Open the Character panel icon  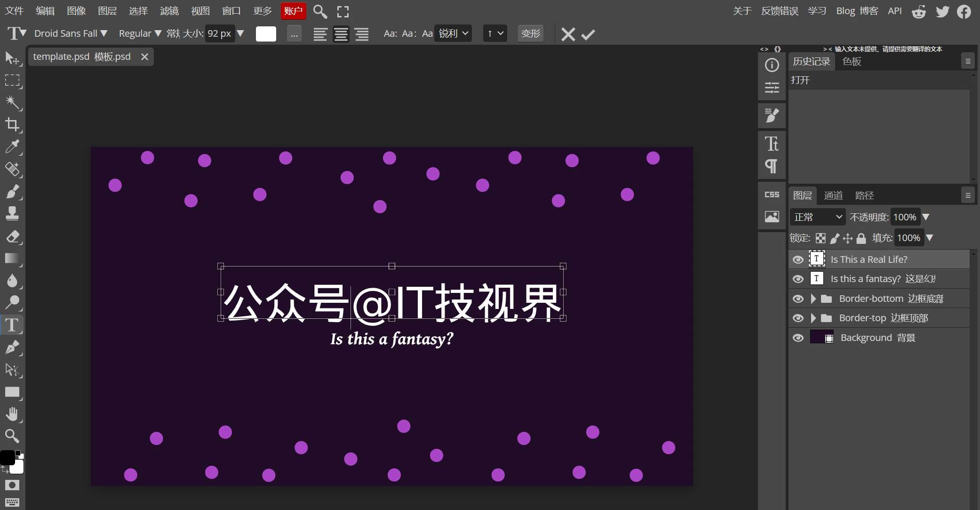tap(772, 144)
